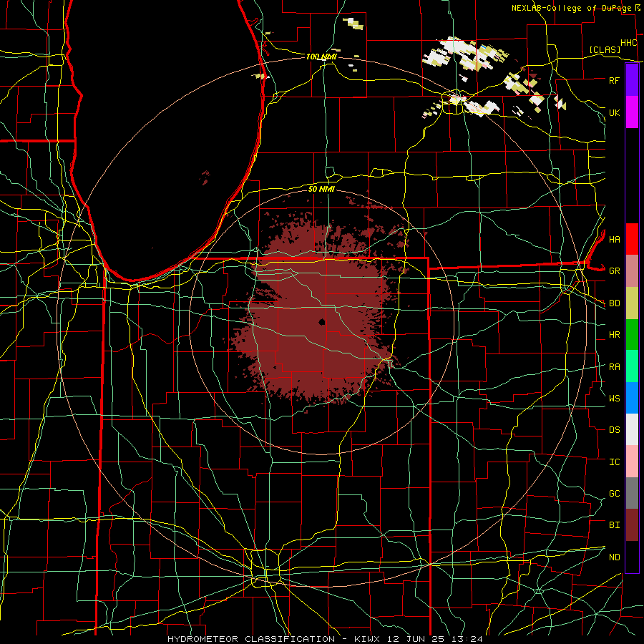Click the RF purple legend swatch

tap(632, 80)
